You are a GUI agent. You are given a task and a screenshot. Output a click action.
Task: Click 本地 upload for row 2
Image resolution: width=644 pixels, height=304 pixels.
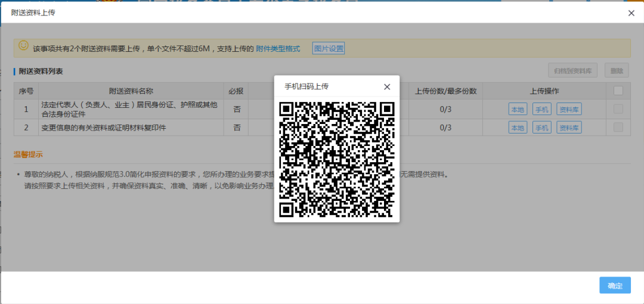click(518, 128)
